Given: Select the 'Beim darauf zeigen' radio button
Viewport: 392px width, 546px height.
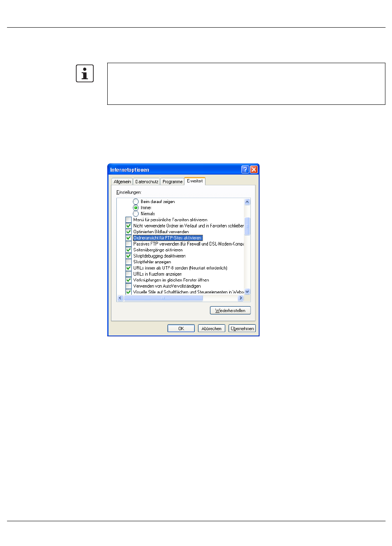Looking at the screenshot, I should pyautogui.click(x=136, y=202).
